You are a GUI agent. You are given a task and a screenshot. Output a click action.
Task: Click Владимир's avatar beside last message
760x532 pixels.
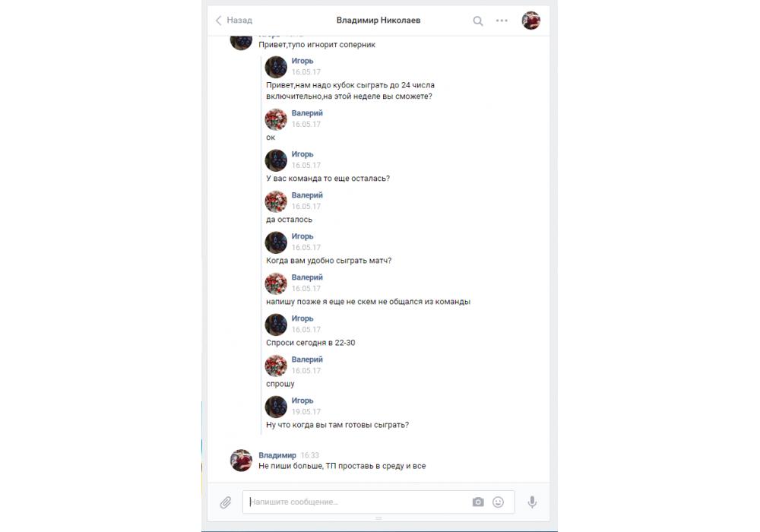(x=241, y=461)
